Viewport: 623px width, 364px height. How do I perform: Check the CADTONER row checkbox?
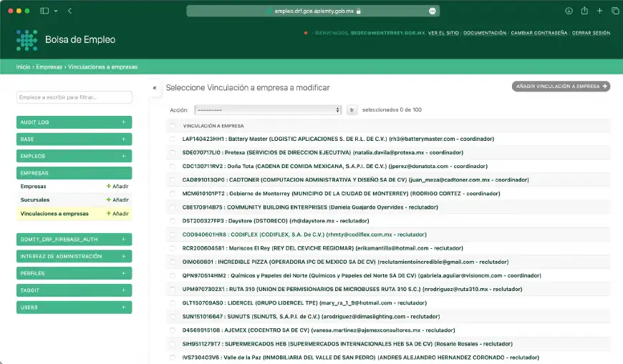coord(173,179)
